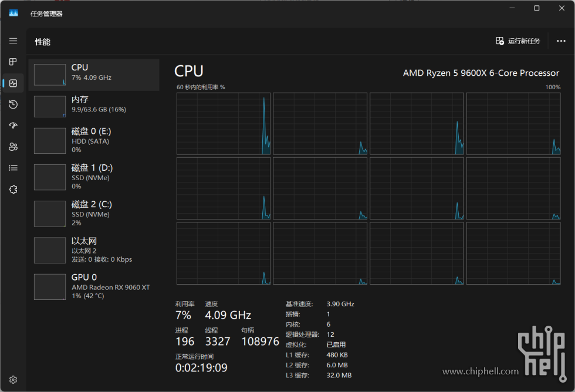
Task: Open the Details list page icon
Action: coord(13,168)
